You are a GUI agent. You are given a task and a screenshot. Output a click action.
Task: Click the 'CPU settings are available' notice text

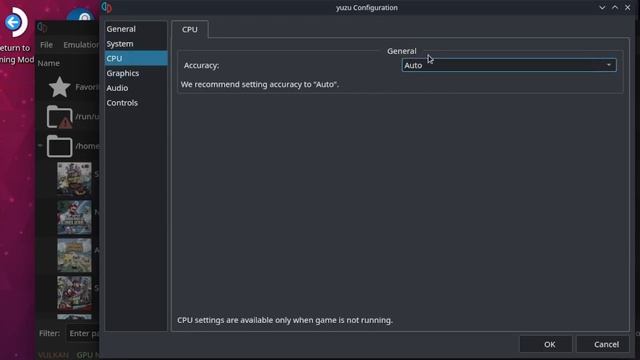pyautogui.click(x=285, y=320)
